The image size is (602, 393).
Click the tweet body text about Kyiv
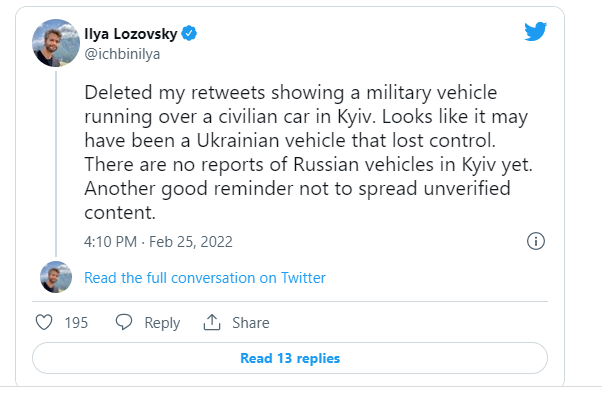tap(308, 152)
